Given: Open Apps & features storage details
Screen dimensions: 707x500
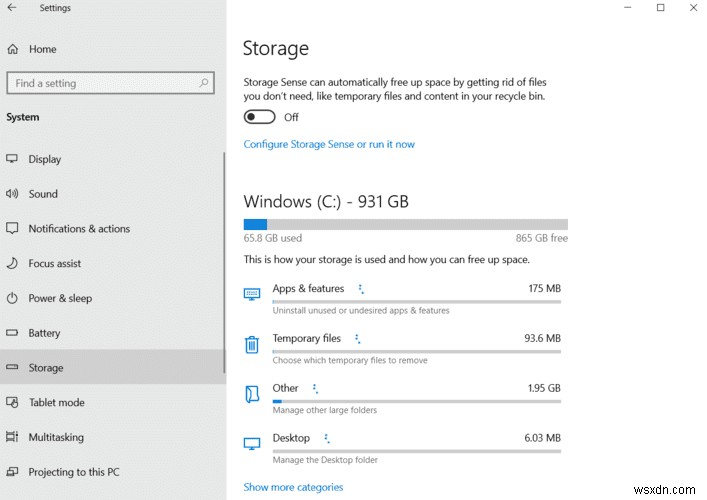Looking at the screenshot, I should point(402,299).
